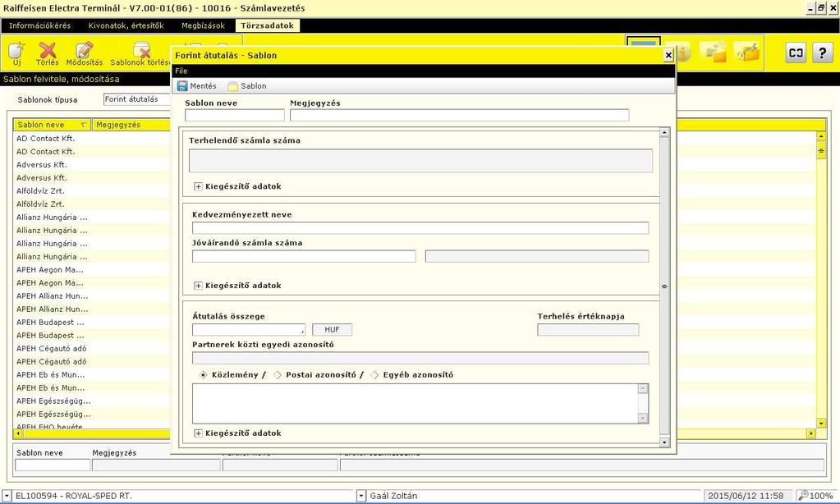Select the first Allianz Hungária row
This screenshot has height=504, width=840.
click(92, 217)
